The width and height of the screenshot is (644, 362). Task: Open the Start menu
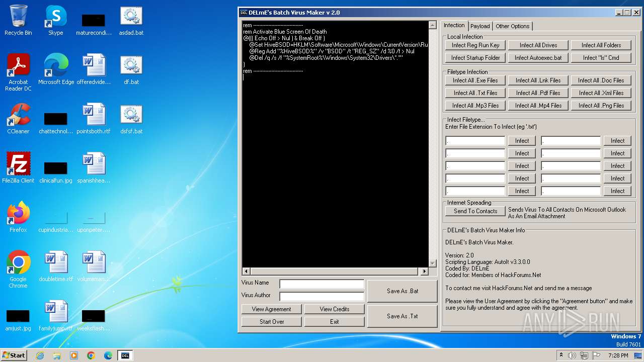click(x=14, y=355)
